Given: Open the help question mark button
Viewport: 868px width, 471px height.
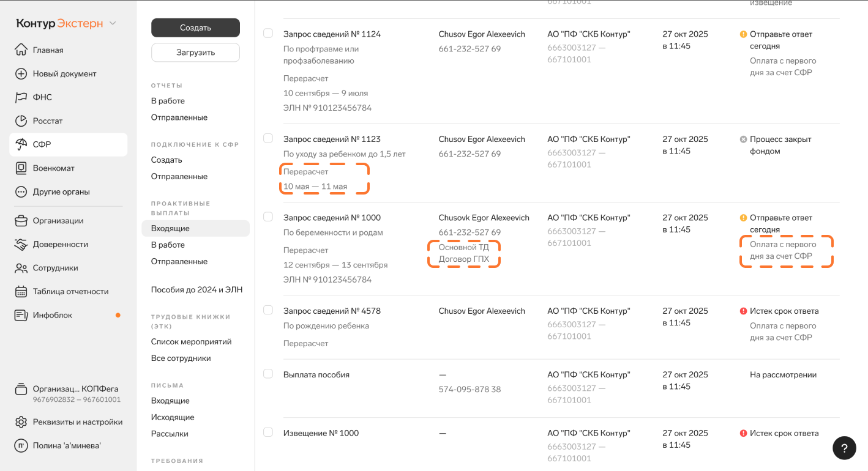Looking at the screenshot, I should pos(844,448).
